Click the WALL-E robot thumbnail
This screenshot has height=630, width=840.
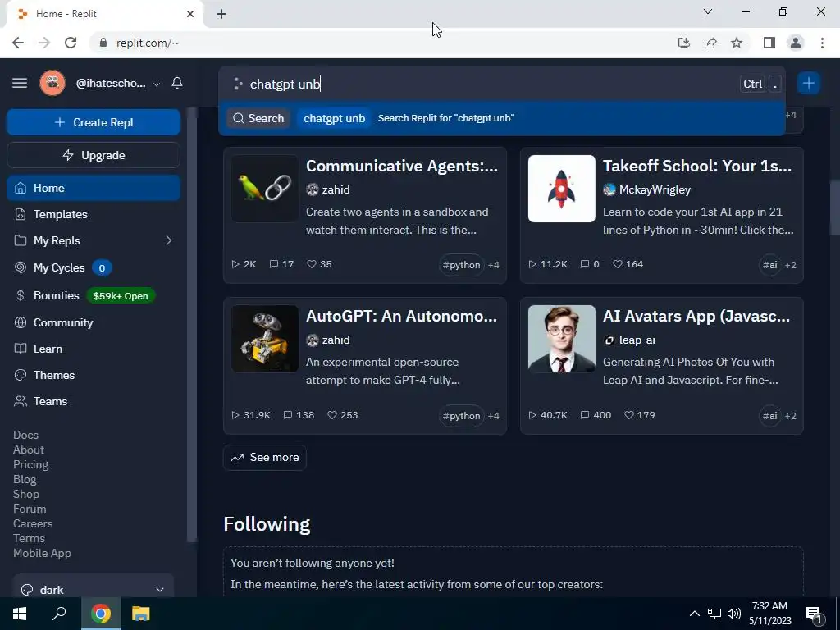click(265, 339)
